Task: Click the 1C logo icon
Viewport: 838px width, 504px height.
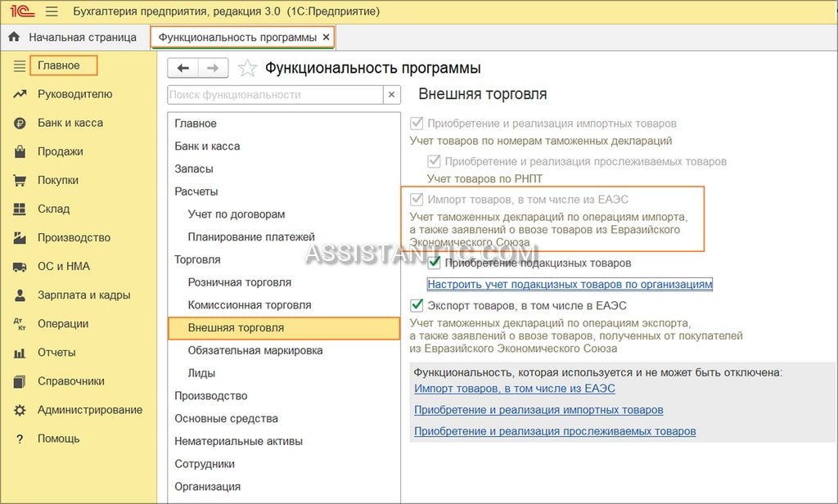Action: [22, 11]
